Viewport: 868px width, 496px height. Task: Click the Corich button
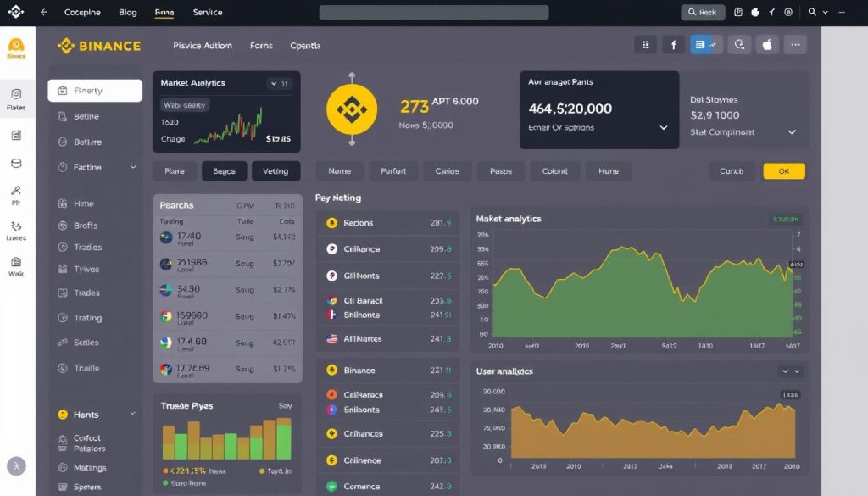click(732, 171)
